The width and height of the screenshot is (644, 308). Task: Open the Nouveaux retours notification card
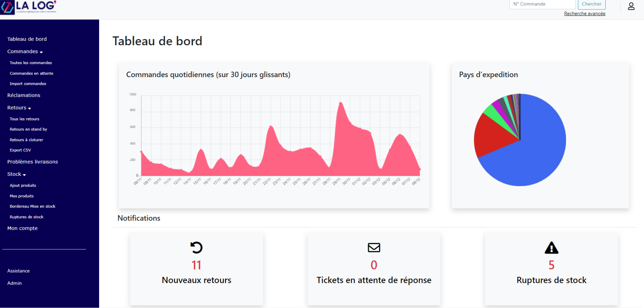pyautogui.click(x=196, y=280)
